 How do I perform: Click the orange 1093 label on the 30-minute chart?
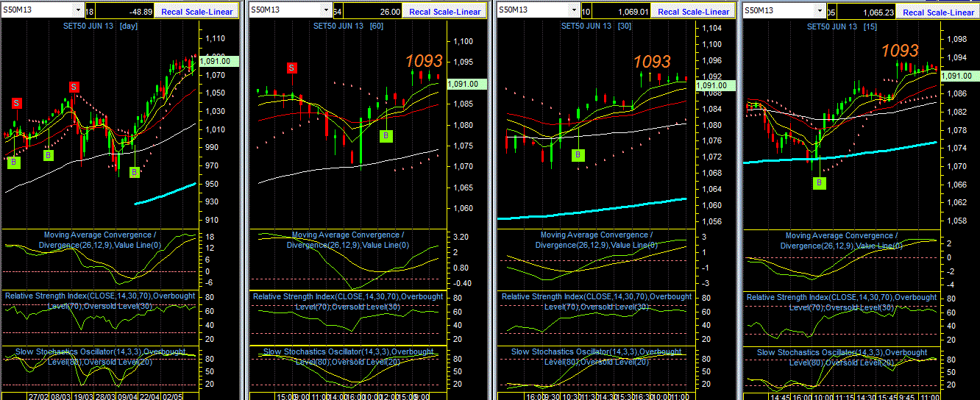(653, 62)
